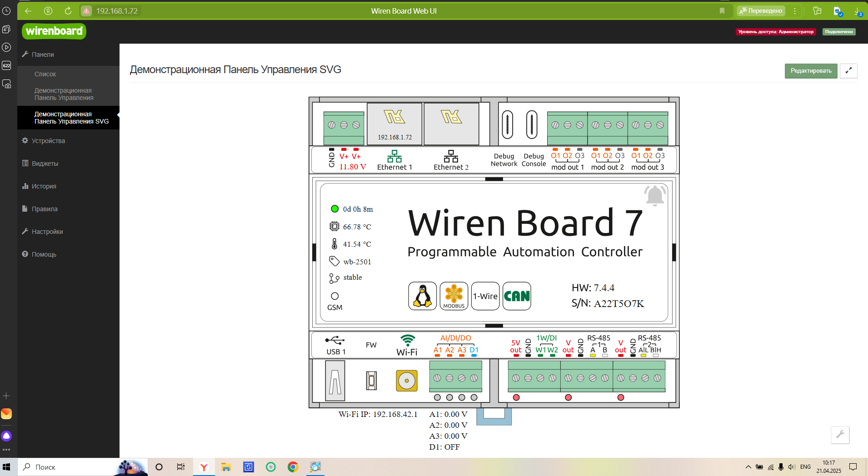Click the ENG language indicator
This screenshot has height=476, width=868.
(805, 467)
